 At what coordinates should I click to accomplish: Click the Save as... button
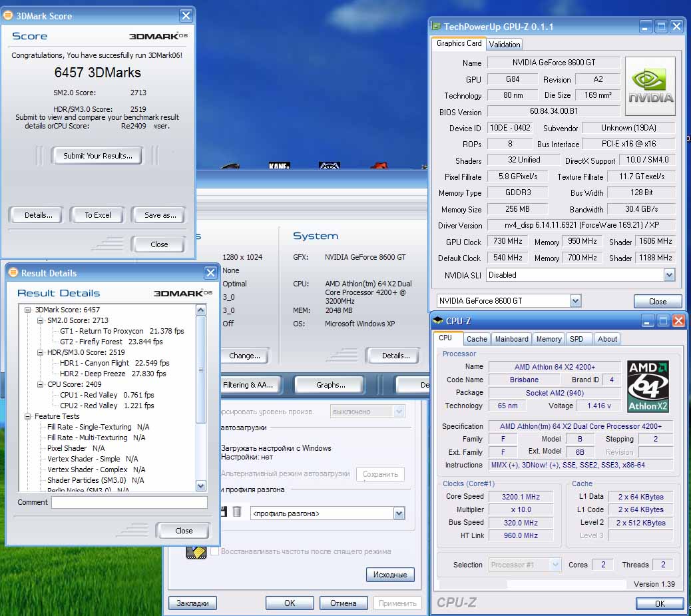160,215
